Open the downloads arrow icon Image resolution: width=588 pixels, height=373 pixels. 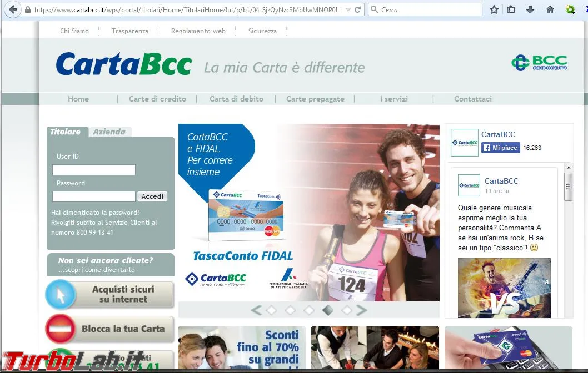click(530, 10)
